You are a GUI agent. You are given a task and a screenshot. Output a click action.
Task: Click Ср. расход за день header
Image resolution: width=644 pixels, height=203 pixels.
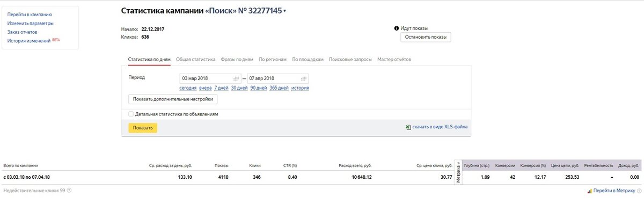tap(171, 165)
